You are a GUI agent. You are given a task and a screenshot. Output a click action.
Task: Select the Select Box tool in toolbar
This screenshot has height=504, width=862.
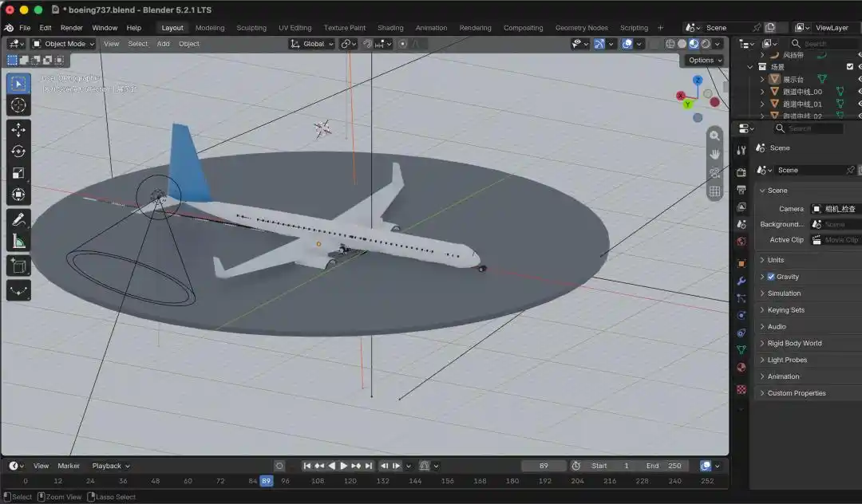18,84
